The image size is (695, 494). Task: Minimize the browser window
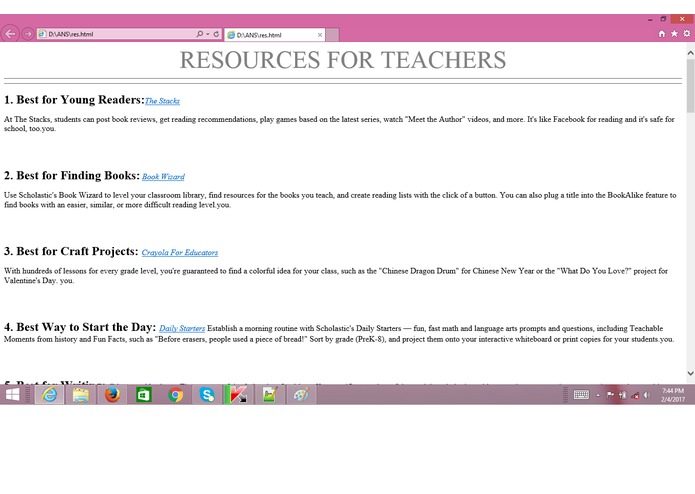(650, 19)
